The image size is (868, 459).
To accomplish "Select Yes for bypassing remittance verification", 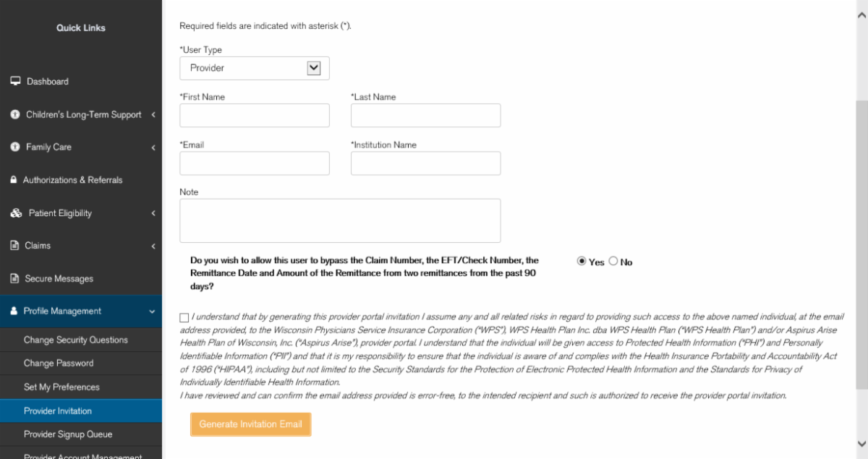I will [x=582, y=262].
